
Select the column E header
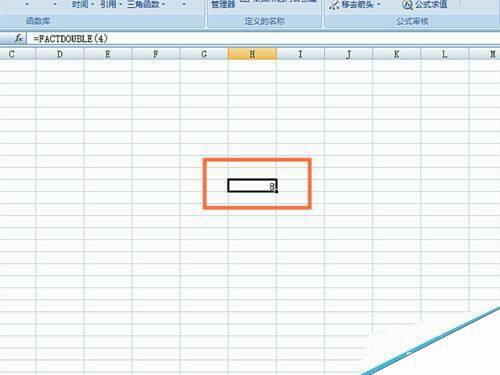(x=108, y=54)
